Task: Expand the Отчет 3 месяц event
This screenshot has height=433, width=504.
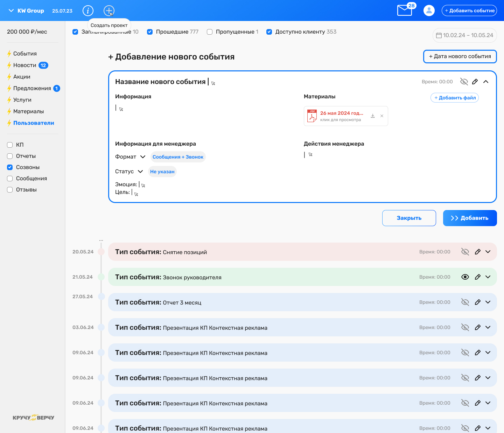Action: (488, 302)
